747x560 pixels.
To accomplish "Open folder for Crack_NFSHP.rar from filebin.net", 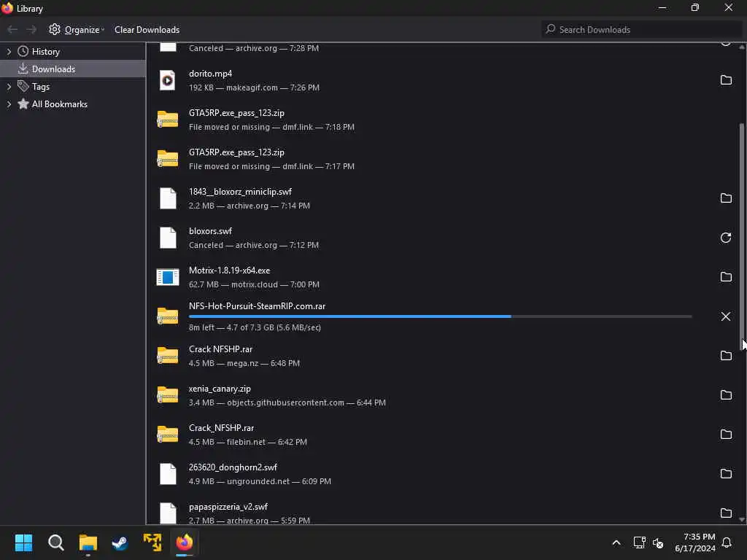I will pos(726,435).
